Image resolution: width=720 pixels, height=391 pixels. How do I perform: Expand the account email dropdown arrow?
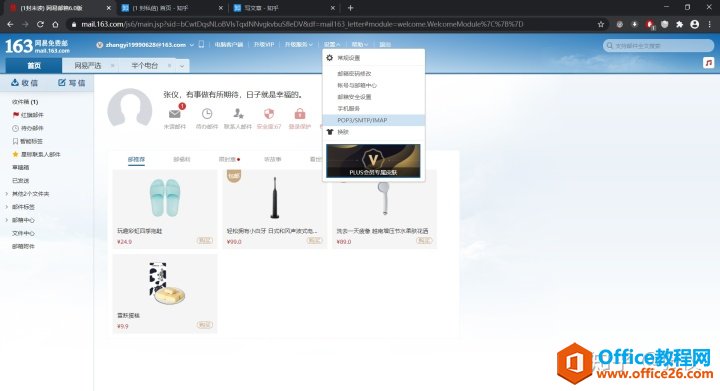tap(192, 45)
